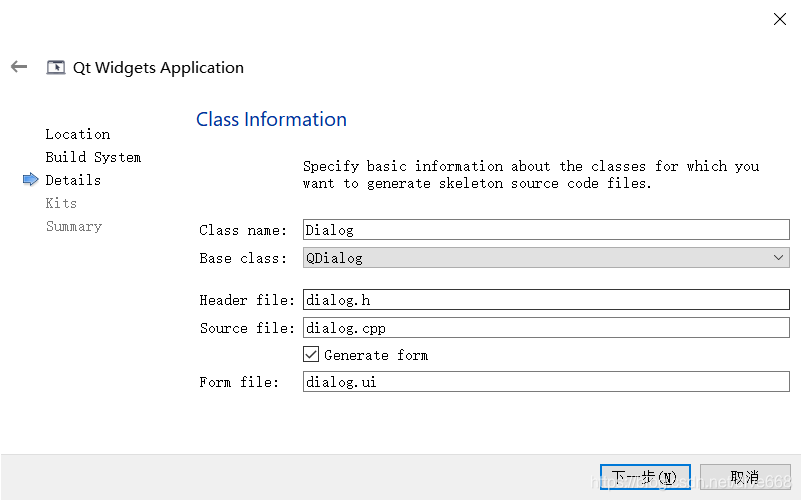Select the Summary wizard step

click(74, 226)
